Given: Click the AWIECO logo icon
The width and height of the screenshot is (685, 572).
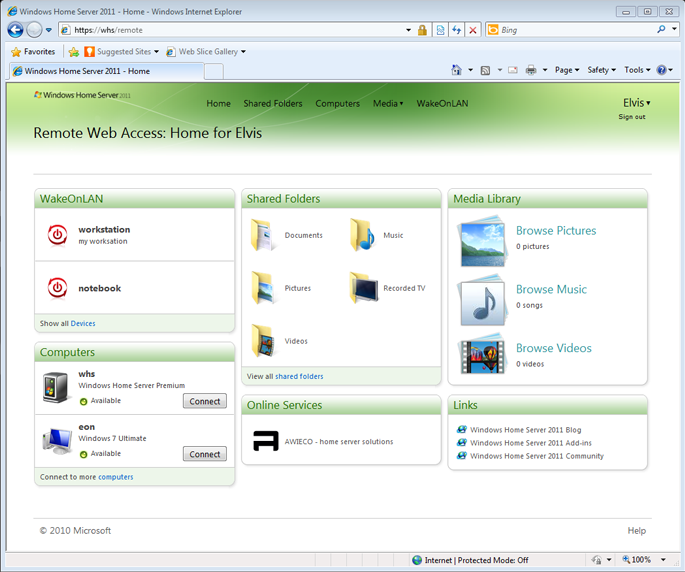Looking at the screenshot, I should click(x=266, y=440).
